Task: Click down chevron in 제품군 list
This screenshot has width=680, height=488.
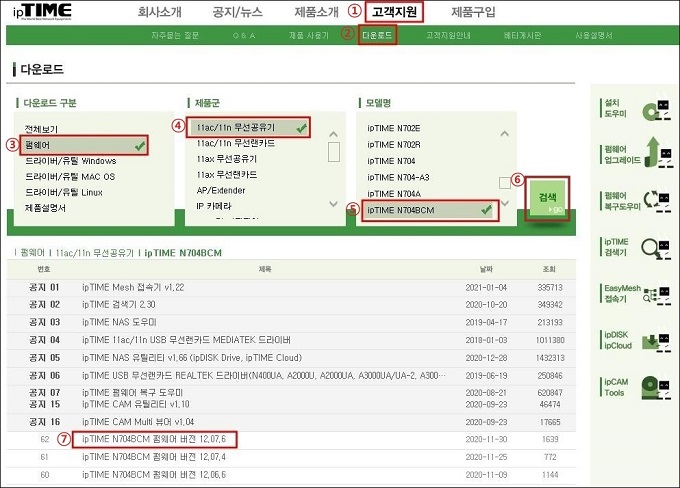Action: [333, 203]
